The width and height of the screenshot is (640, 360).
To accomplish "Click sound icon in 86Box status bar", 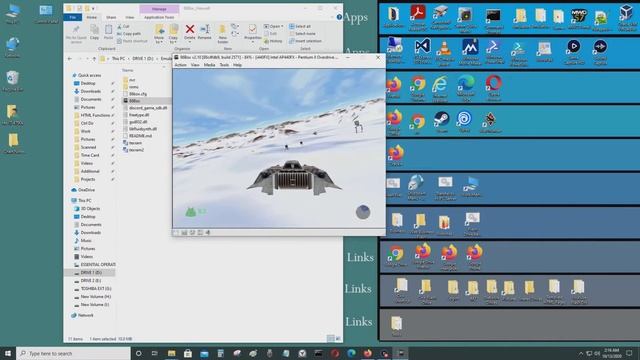I will [x=208, y=232].
